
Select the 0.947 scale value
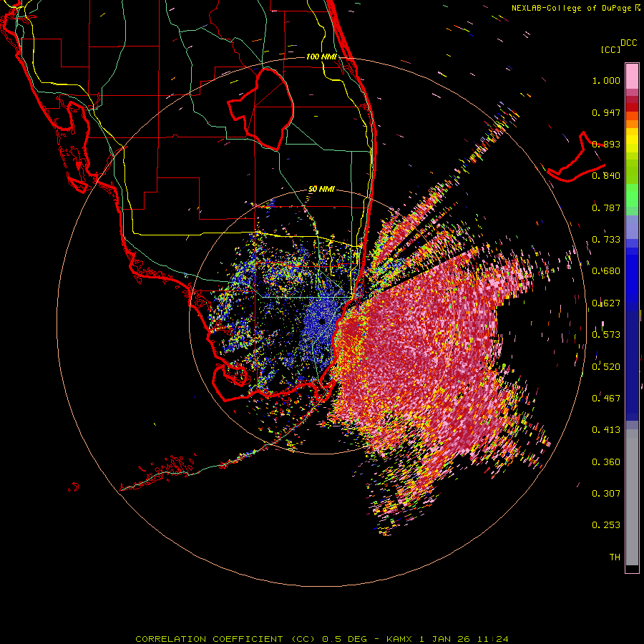coord(606,112)
